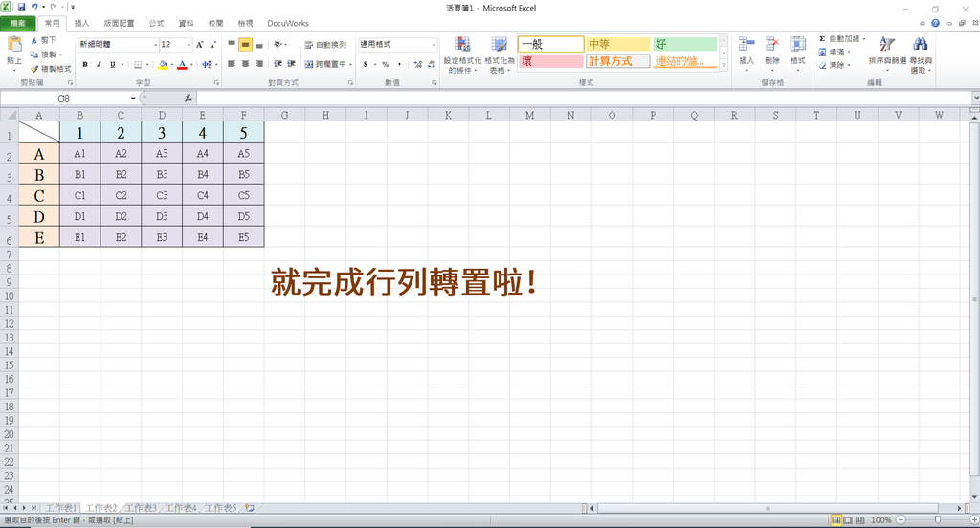Select the 壞 (Bad) cell style
Image resolution: width=980 pixels, height=528 pixels.
(x=550, y=61)
